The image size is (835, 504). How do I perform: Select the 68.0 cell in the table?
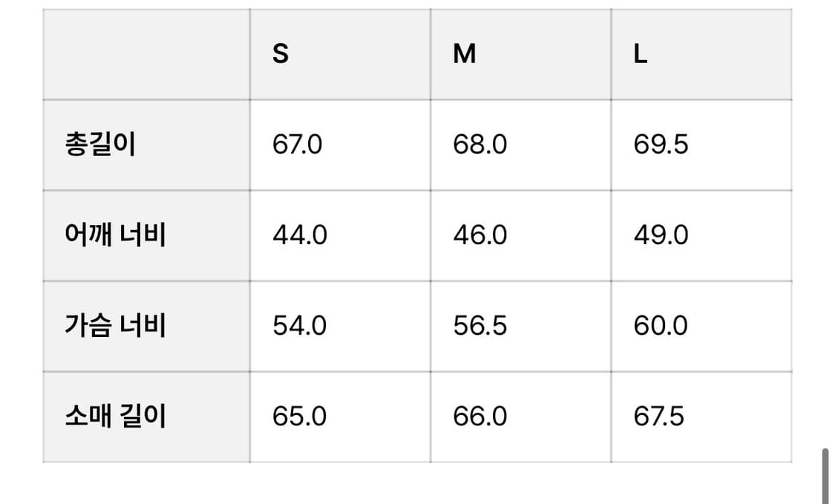pyautogui.click(x=480, y=145)
